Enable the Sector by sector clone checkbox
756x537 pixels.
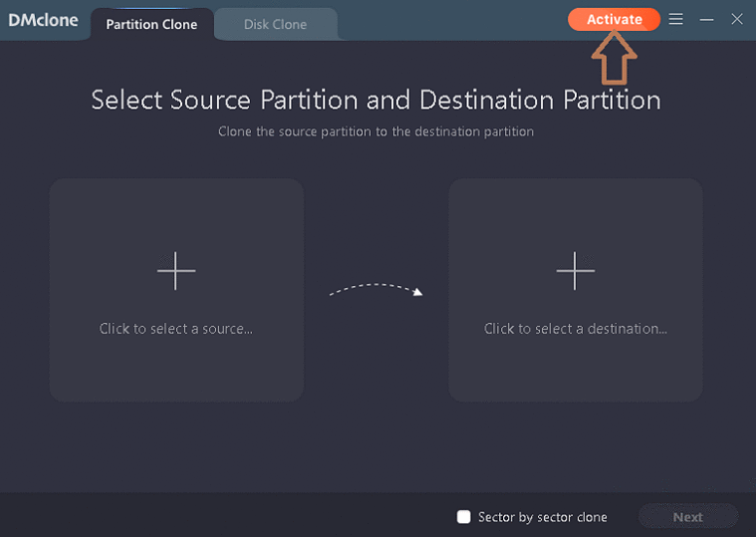point(463,516)
